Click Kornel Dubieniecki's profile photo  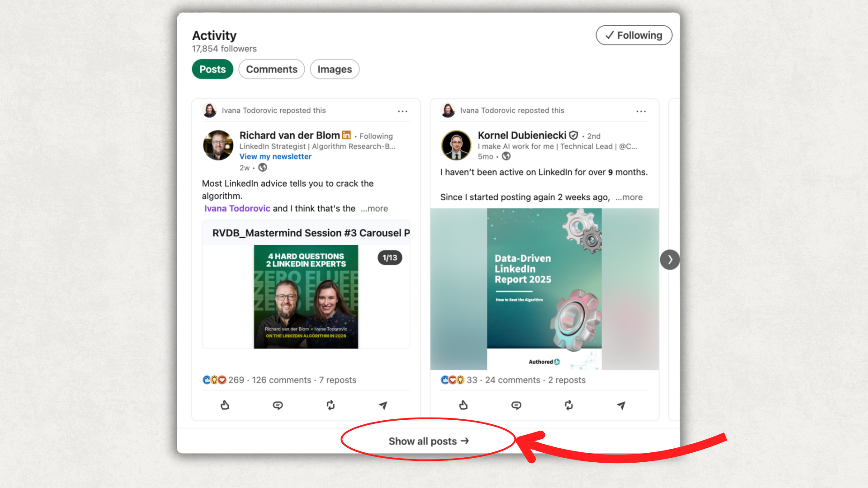click(x=456, y=145)
